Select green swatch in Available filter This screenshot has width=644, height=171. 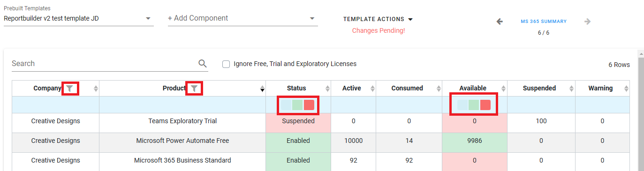point(474,105)
